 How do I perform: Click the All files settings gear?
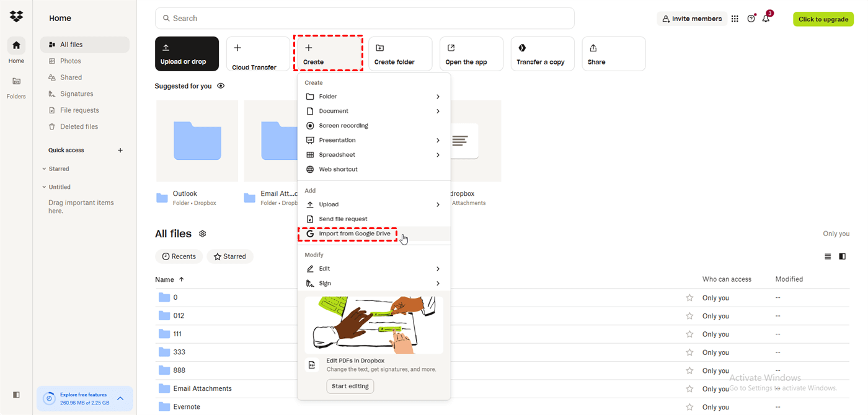point(202,234)
